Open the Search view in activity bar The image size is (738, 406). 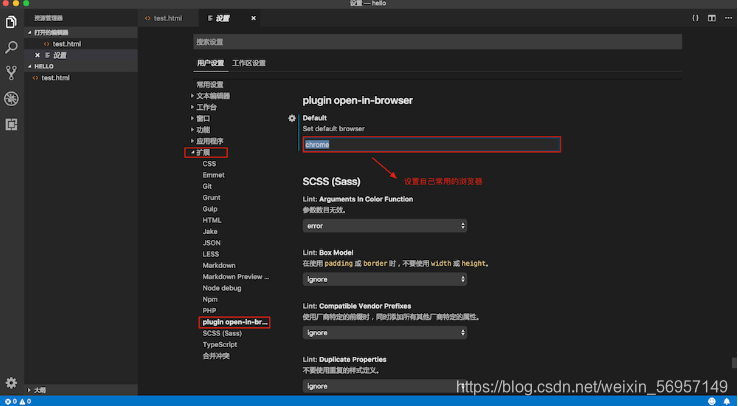11,47
